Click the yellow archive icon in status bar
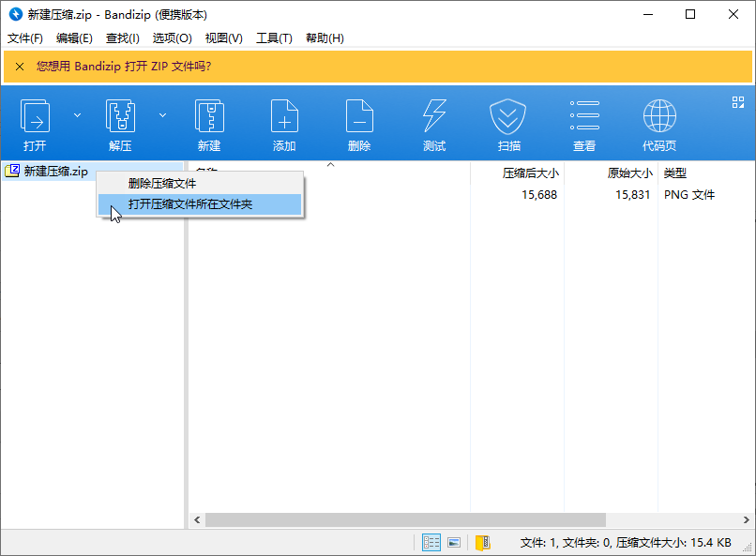Image resolution: width=756 pixels, height=556 pixels. point(483,543)
